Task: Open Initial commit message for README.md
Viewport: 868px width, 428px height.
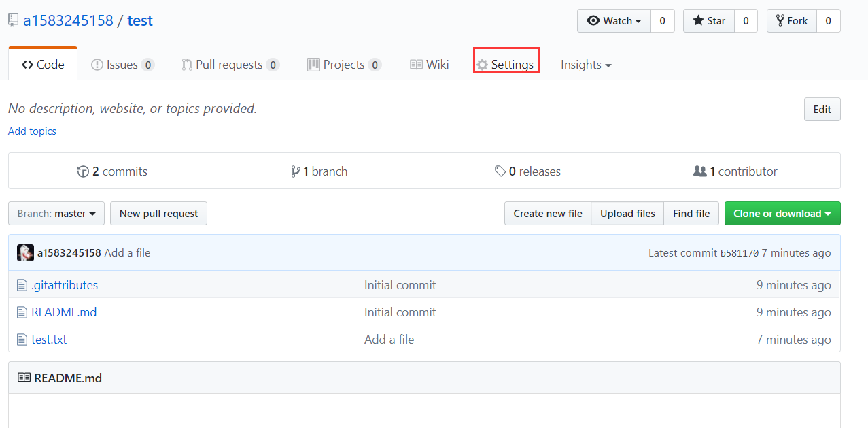Action: point(400,312)
